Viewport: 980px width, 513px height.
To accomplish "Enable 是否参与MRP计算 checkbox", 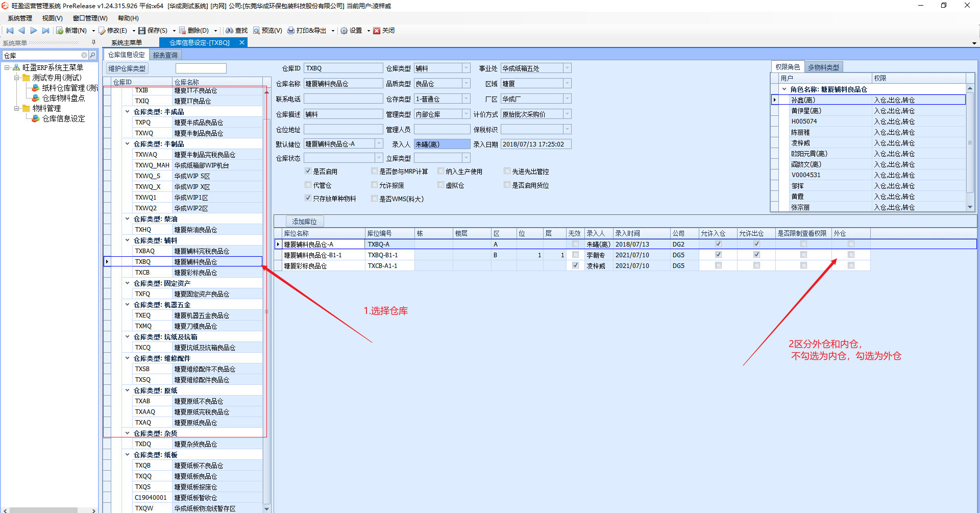I will click(x=374, y=171).
